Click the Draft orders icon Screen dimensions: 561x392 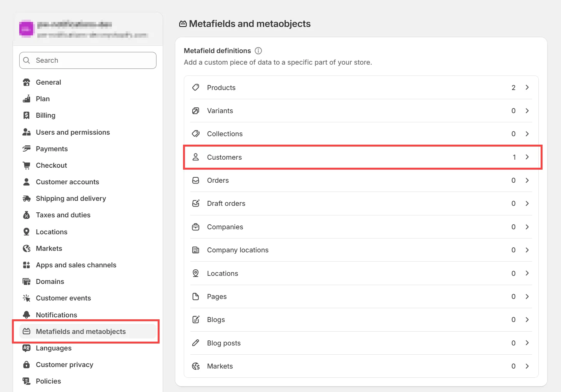click(x=196, y=203)
